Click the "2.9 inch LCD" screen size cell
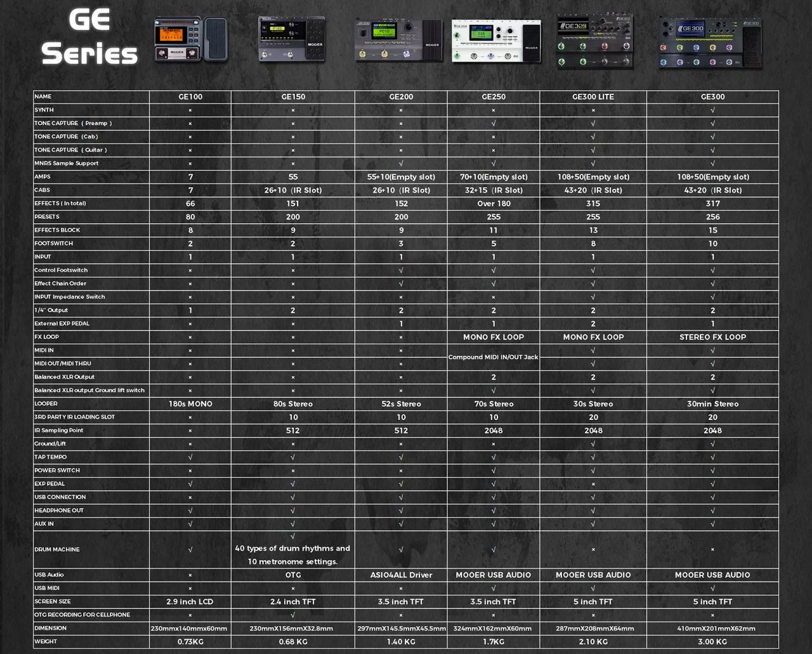Viewport: 812px width, 654px height. pos(190,601)
